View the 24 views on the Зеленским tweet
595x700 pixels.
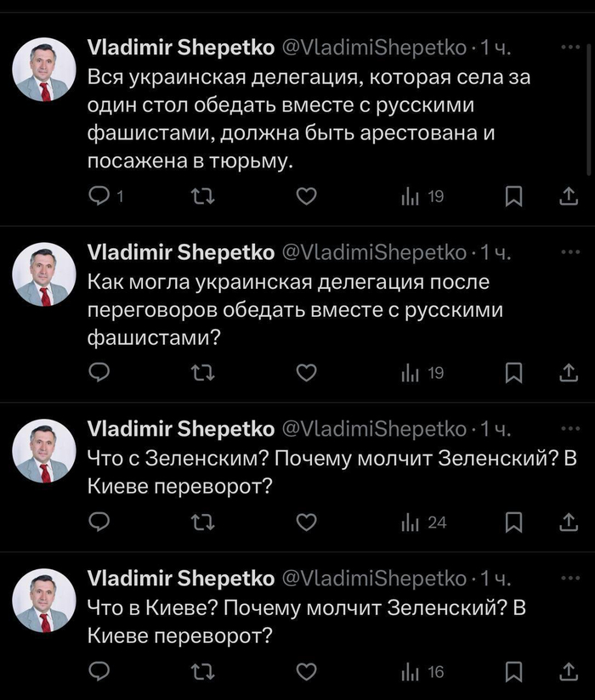tap(424, 522)
